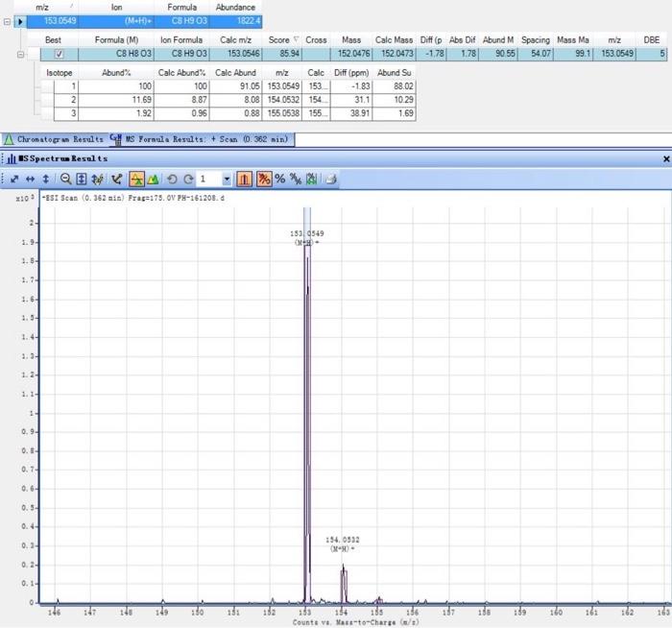Screen dimensions: 672x628
Task: Select row header for isotope 1
Action: [x=47, y=86]
